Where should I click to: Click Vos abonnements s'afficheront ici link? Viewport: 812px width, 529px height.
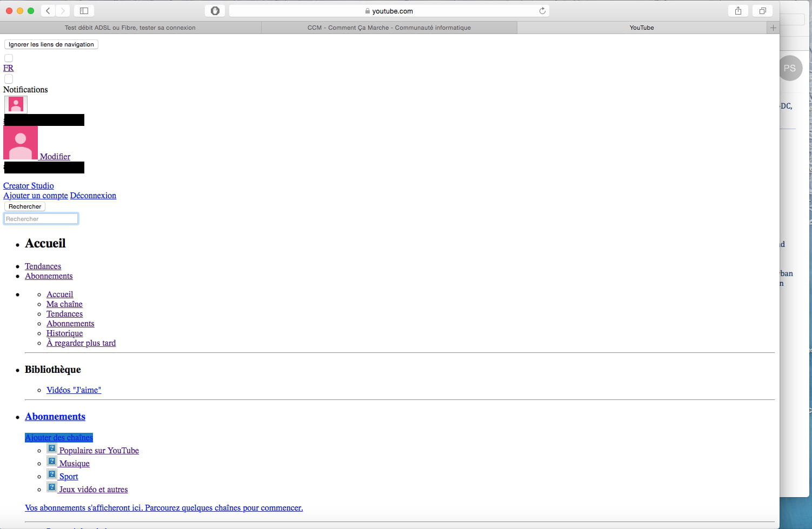click(164, 508)
